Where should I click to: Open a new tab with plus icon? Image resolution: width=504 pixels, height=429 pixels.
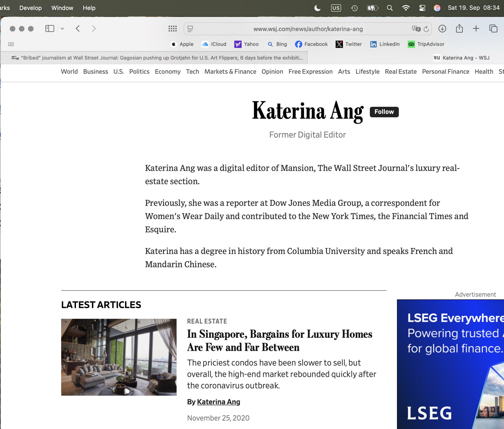point(476,29)
